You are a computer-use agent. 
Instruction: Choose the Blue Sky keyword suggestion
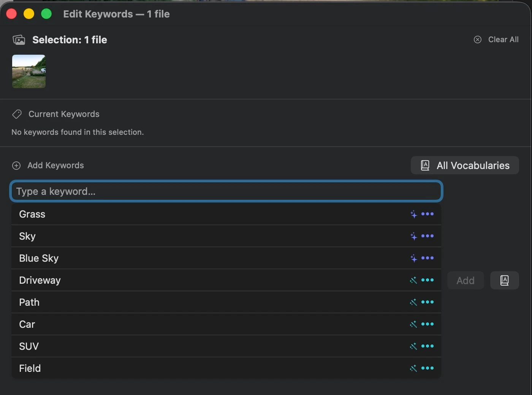pos(226,258)
